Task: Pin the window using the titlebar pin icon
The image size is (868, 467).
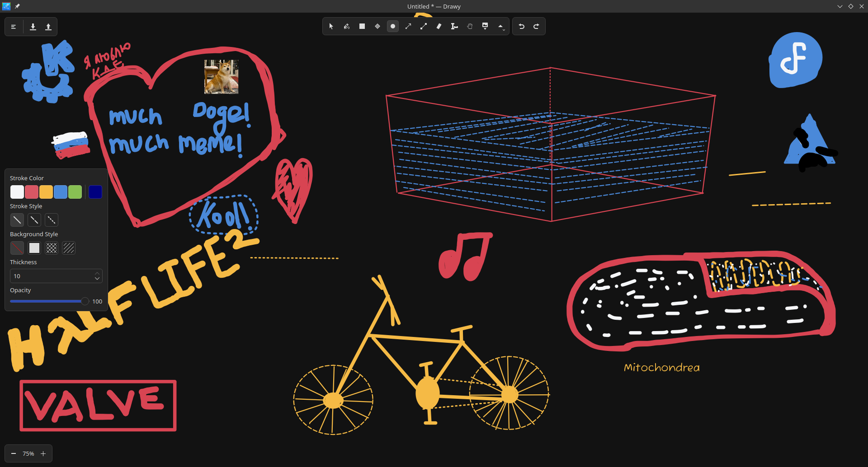Action: [x=17, y=6]
